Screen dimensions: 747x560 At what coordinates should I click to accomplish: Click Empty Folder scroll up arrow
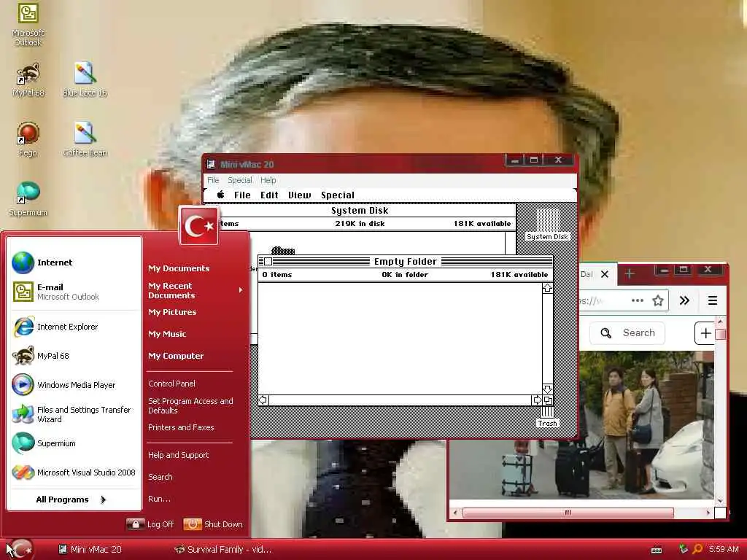[547, 288]
